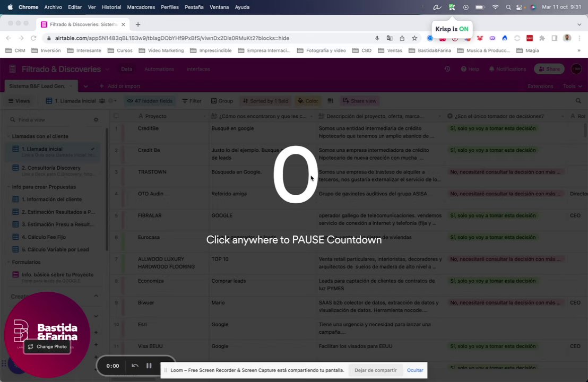
Task: Open a new Chrome tab
Action: (x=138, y=24)
